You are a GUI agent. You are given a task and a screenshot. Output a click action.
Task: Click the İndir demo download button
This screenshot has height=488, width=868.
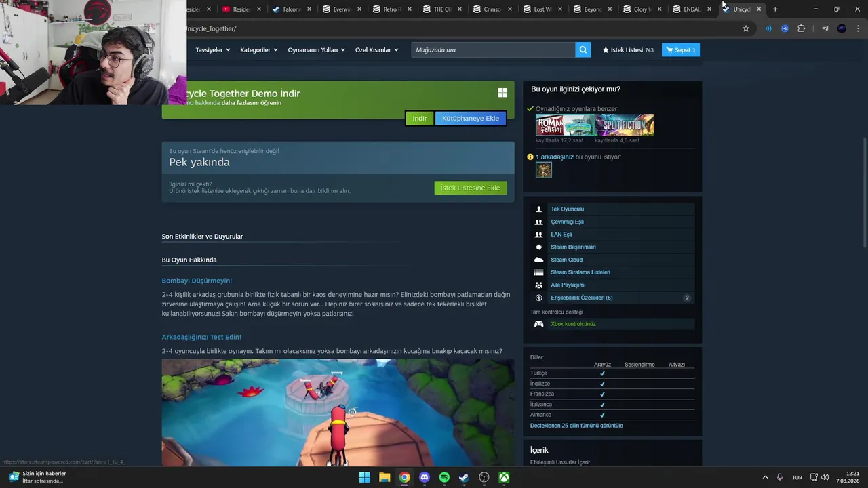coord(420,119)
